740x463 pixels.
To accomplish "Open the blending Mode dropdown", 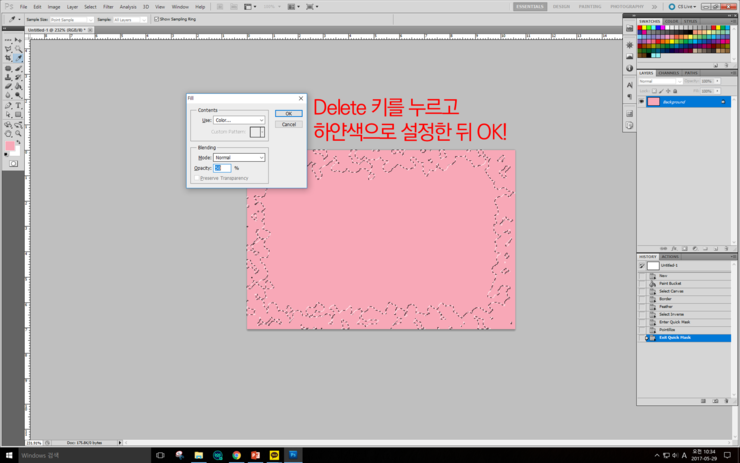I will (239, 157).
